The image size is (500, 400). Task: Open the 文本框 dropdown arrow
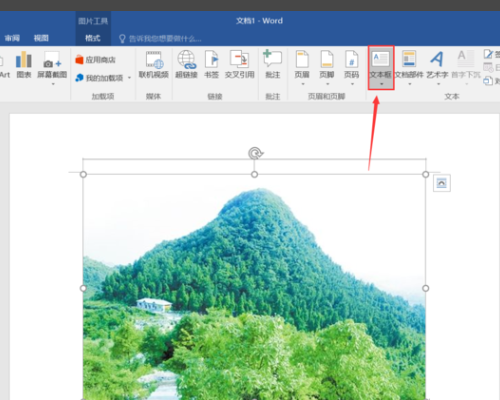381,84
